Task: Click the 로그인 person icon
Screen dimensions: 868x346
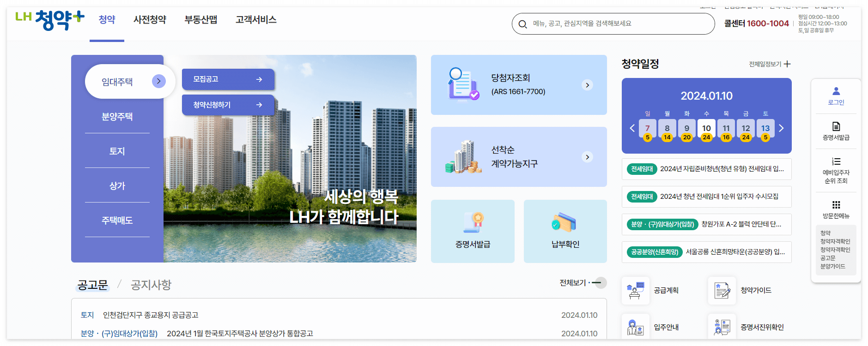Action: pos(836,91)
